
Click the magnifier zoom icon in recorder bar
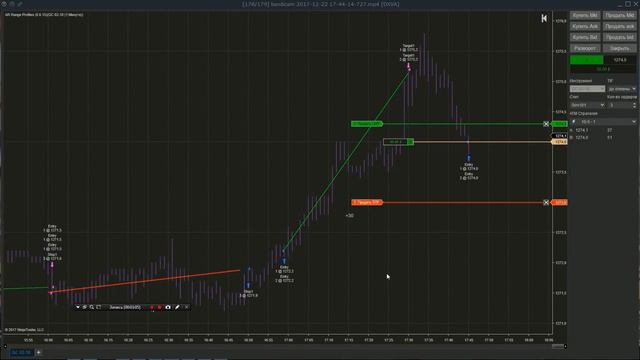pyautogui.click(x=91, y=307)
